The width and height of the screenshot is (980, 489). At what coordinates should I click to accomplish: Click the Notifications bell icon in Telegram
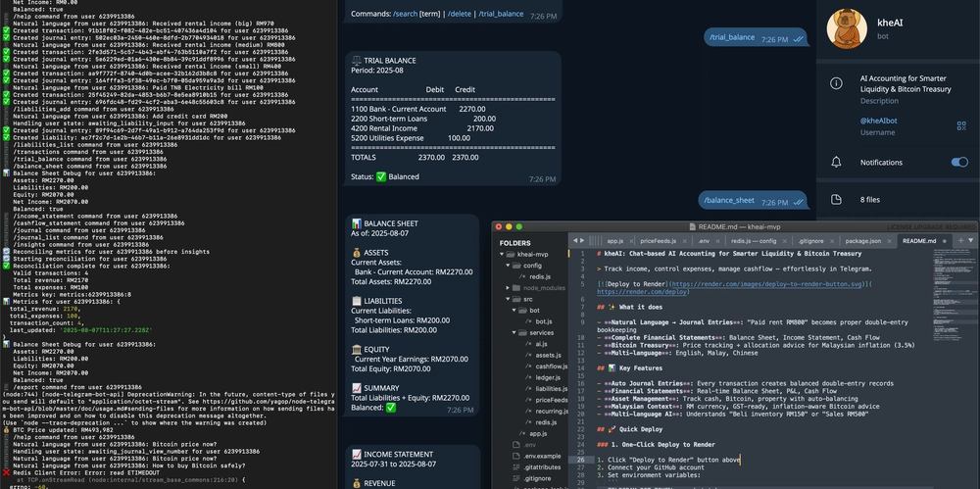836,162
